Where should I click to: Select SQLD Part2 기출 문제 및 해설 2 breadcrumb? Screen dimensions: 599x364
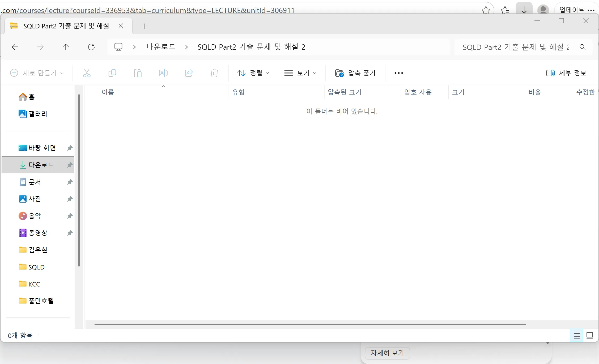[251, 47]
